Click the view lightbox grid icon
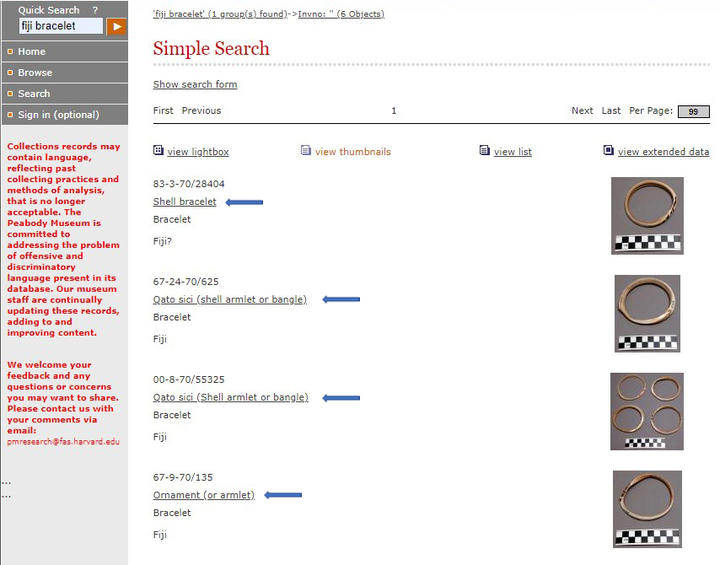This screenshot has width=720, height=565. click(158, 150)
